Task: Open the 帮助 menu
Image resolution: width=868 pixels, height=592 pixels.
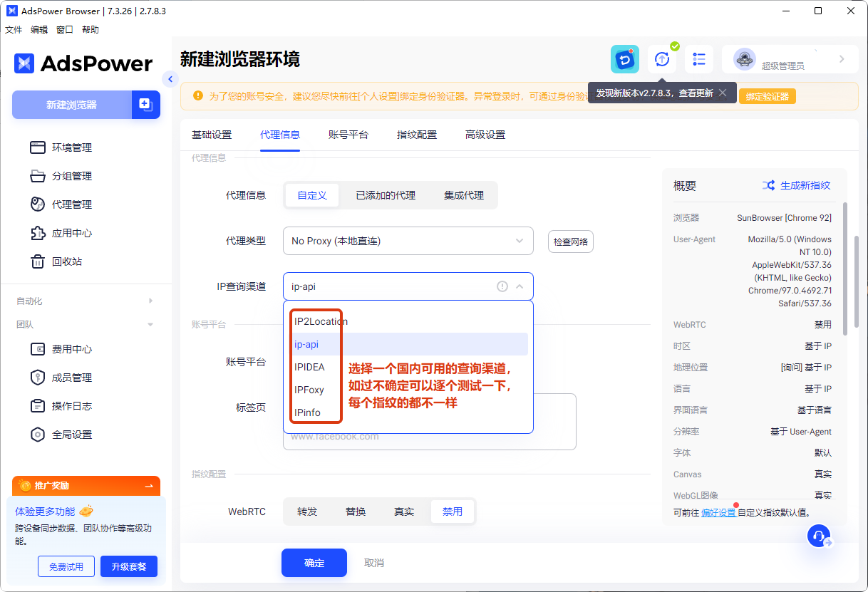Action: pos(91,30)
